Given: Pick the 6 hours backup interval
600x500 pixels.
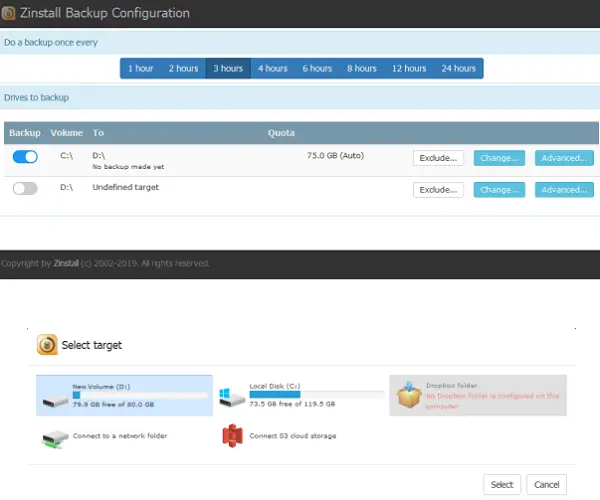Looking at the screenshot, I should pyautogui.click(x=317, y=68).
